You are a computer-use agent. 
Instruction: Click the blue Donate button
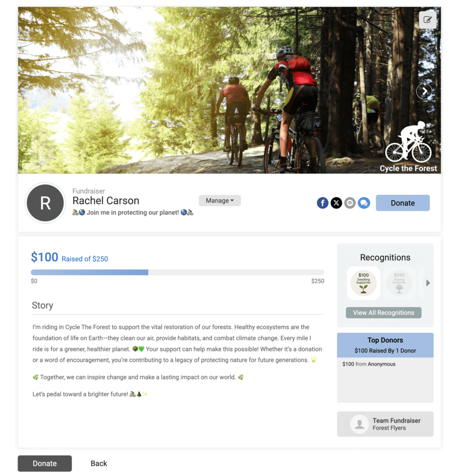(403, 203)
